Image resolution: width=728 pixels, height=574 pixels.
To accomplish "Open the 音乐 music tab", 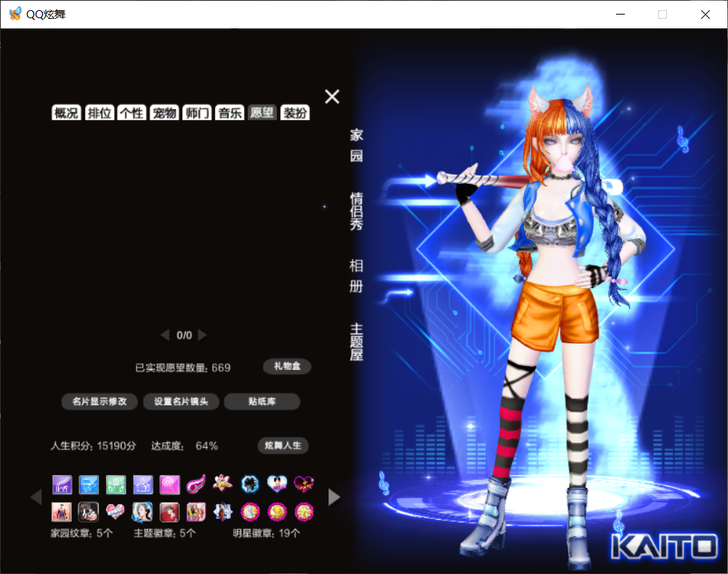I will coord(230,113).
